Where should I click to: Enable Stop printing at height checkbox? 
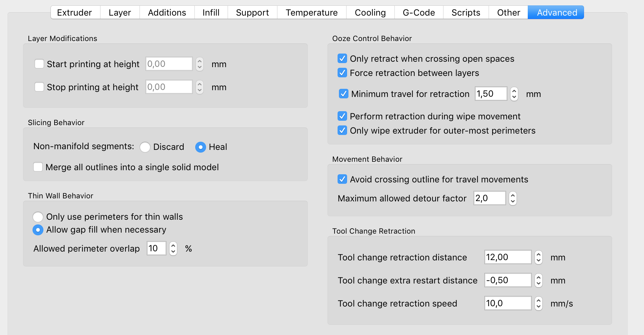[39, 87]
